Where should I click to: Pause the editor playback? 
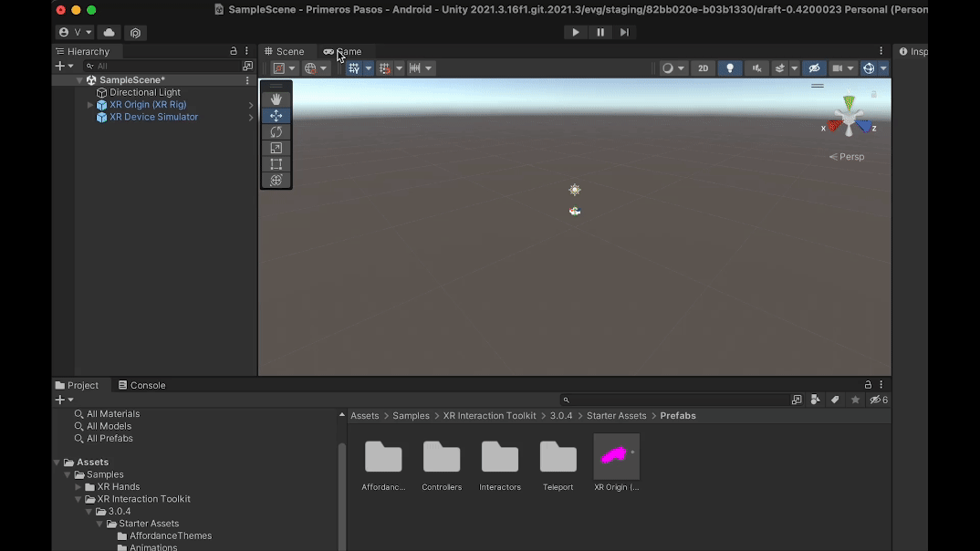click(600, 33)
